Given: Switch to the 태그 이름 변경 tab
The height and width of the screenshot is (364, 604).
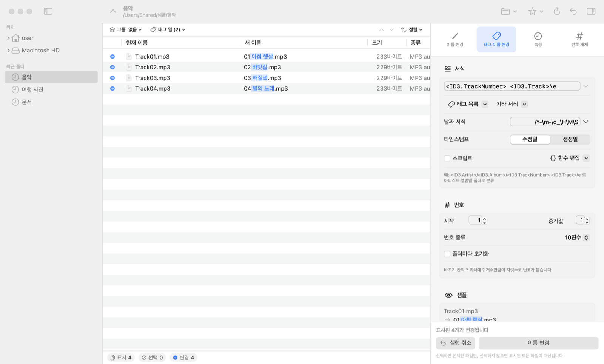Looking at the screenshot, I should [496, 39].
